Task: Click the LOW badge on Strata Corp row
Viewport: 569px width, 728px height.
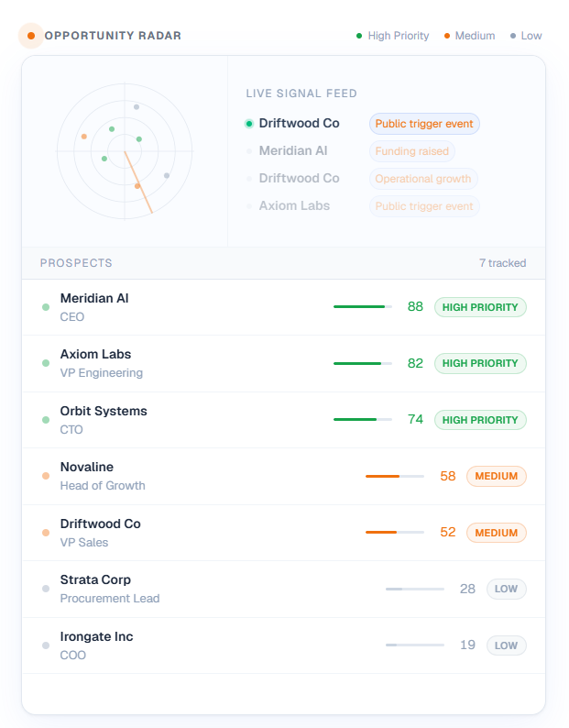Action: point(507,589)
